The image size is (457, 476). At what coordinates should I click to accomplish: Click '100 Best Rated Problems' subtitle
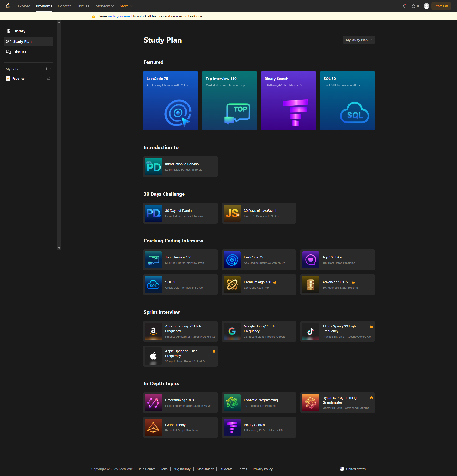point(339,263)
